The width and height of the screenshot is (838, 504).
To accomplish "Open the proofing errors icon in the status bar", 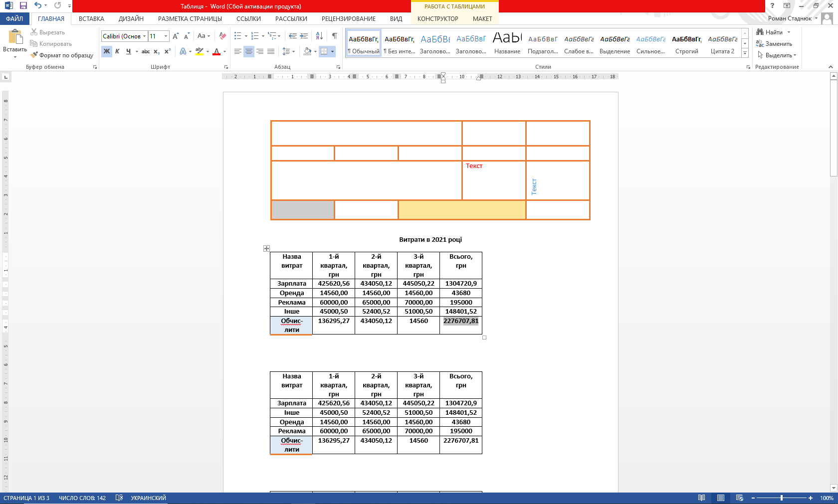I will (x=119, y=498).
